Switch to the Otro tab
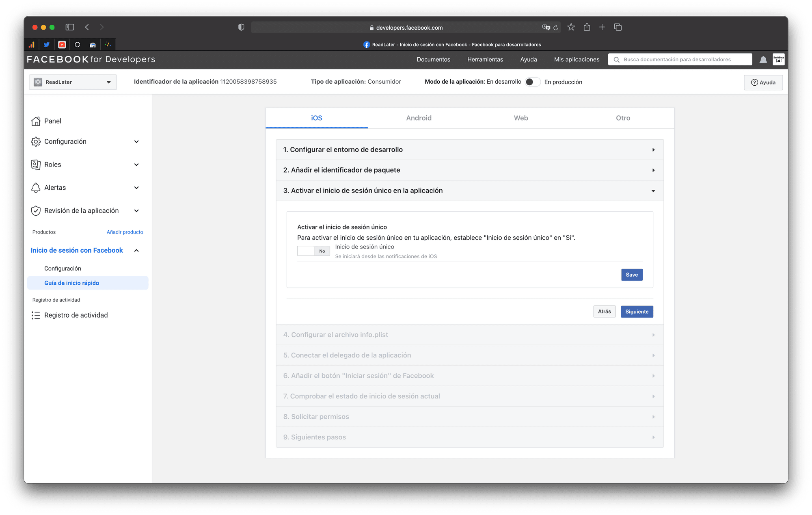This screenshot has height=515, width=812. pyautogui.click(x=623, y=118)
